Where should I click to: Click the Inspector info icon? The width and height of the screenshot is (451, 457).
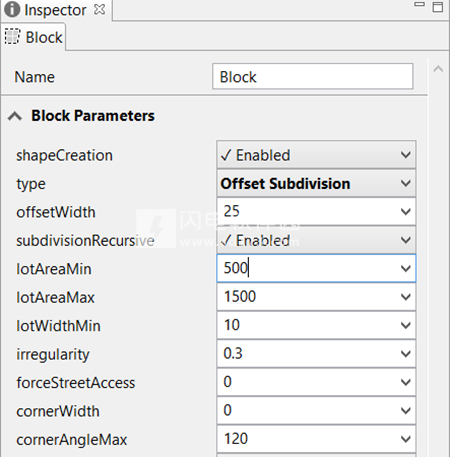point(12,9)
